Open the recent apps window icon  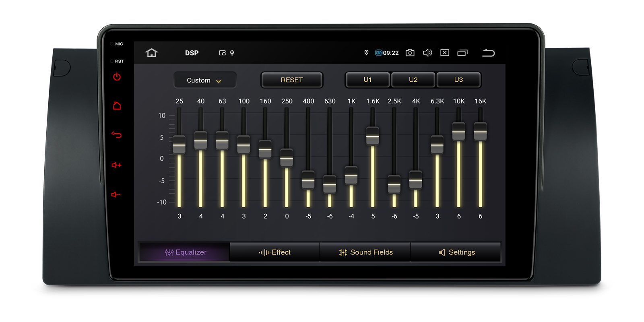(x=462, y=53)
